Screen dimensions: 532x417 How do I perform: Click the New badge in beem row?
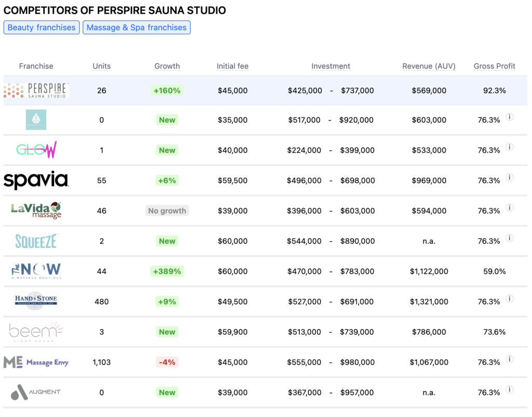167,332
